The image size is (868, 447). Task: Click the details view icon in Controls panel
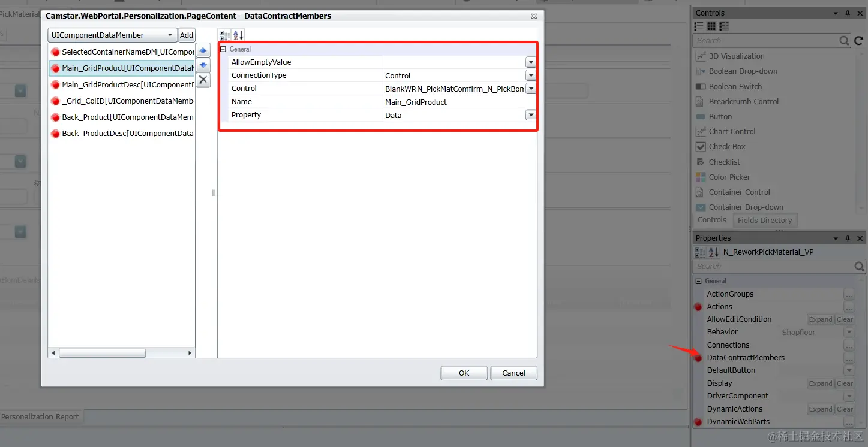pos(724,26)
